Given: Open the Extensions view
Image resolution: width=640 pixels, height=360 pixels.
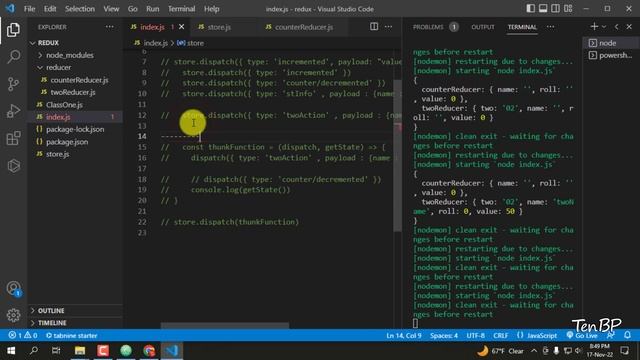Looking at the screenshot, I should 13,138.
